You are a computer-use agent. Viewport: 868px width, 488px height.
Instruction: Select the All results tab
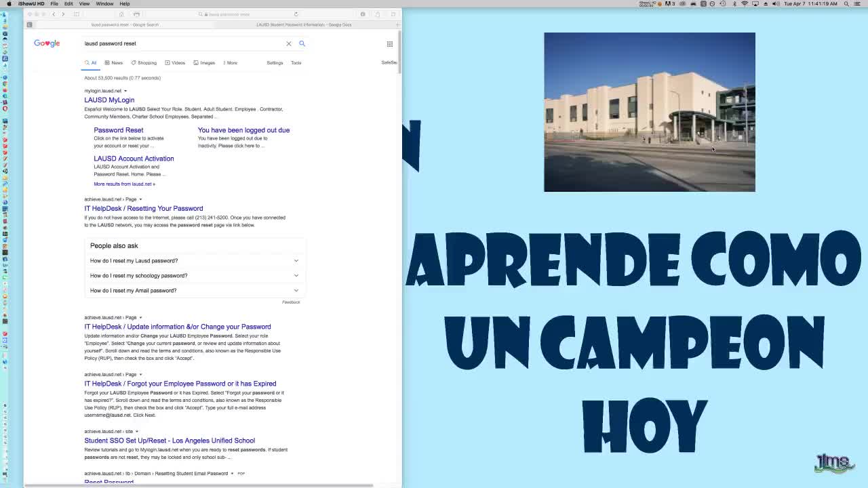(x=90, y=62)
